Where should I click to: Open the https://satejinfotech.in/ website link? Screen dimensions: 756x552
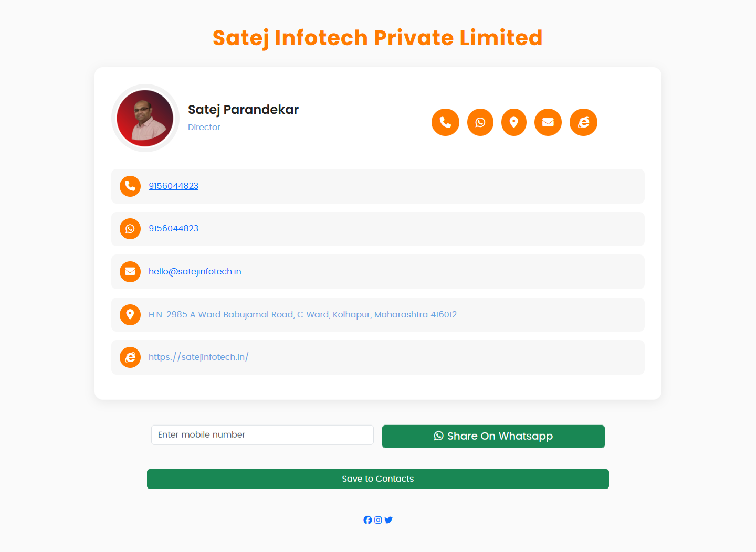click(198, 357)
